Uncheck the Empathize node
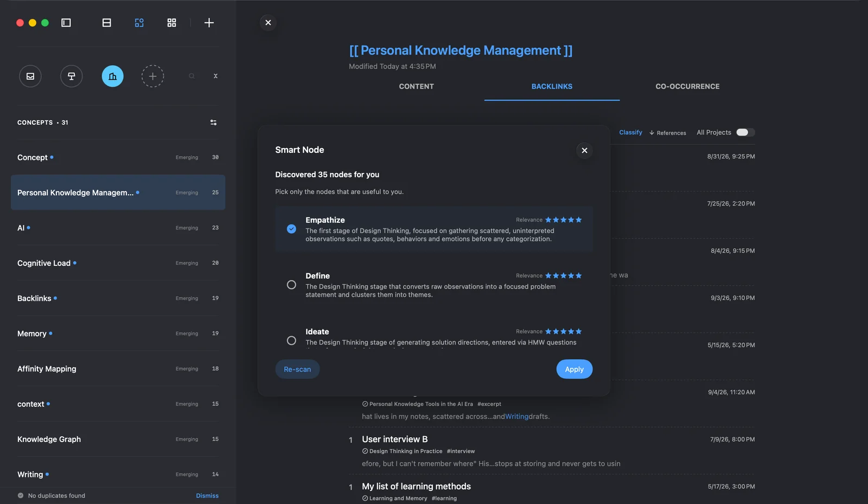Screen dimensions: 868x504 [x=291, y=229]
